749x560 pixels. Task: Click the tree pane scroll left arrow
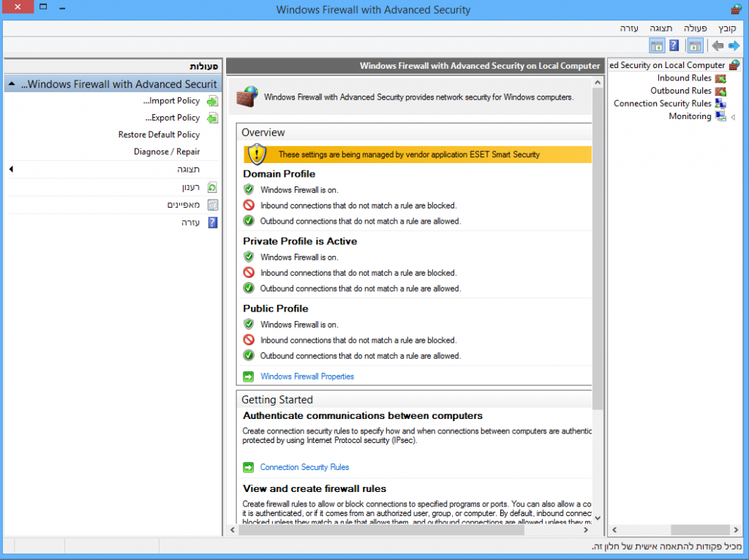pyautogui.click(x=614, y=530)
